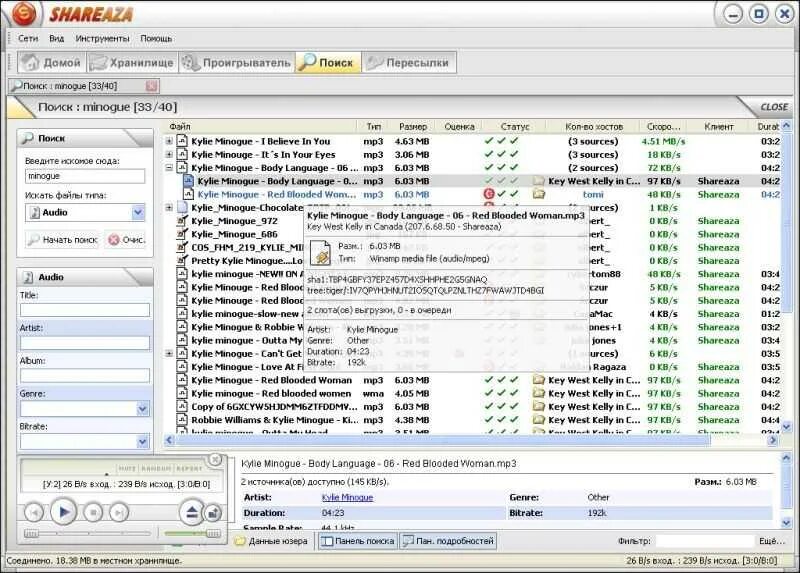Expand the 'Can't Get' result row

tap(169, 353)
